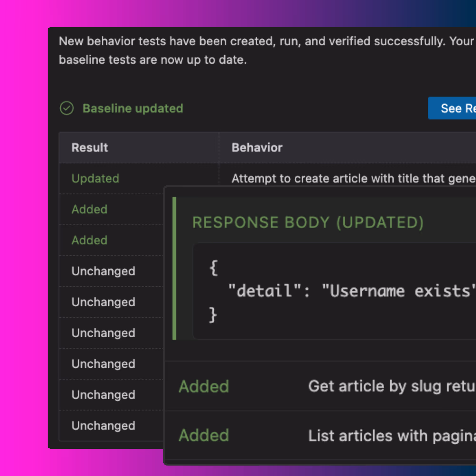Click large Added label beside List articles

coord(204,435)
